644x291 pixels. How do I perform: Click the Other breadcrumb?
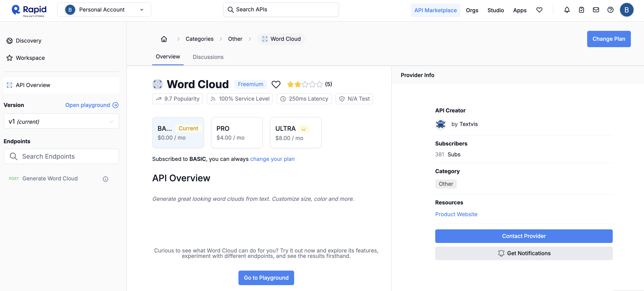(235, 39)
